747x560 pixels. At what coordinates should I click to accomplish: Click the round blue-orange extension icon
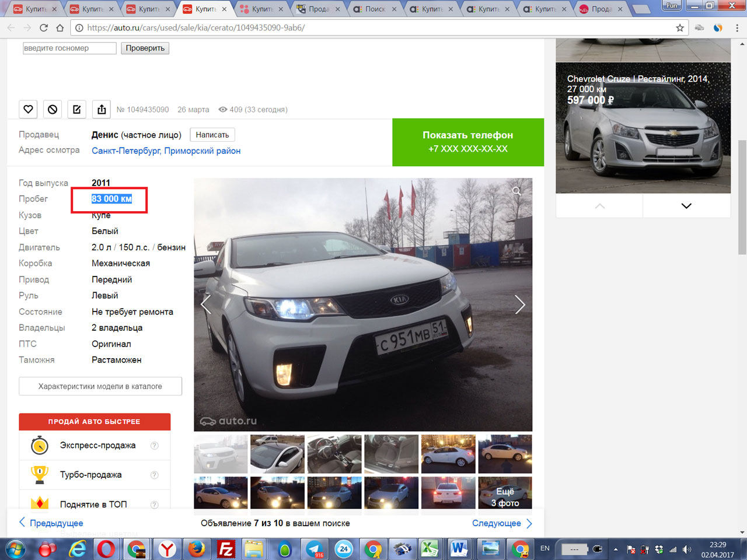pos(718,27)
